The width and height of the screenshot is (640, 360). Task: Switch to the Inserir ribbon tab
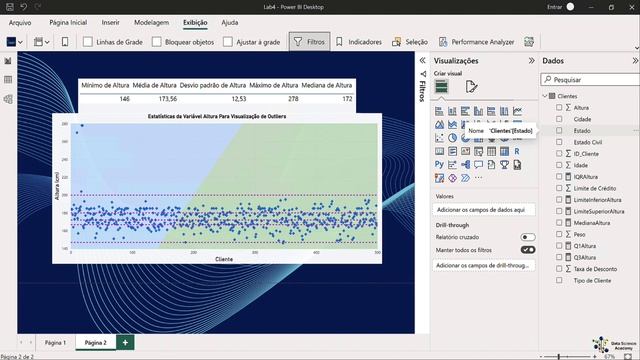tap(111, 23)
